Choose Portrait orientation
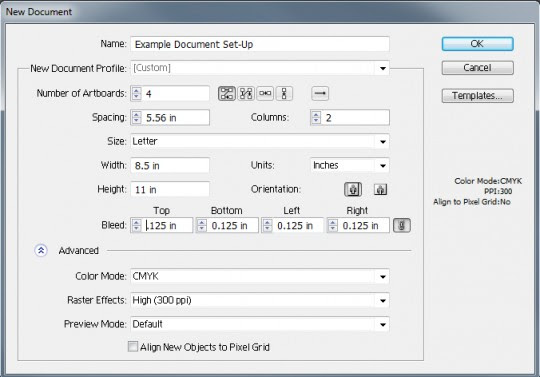The image size is (540, 377). (x=353, y=189)
